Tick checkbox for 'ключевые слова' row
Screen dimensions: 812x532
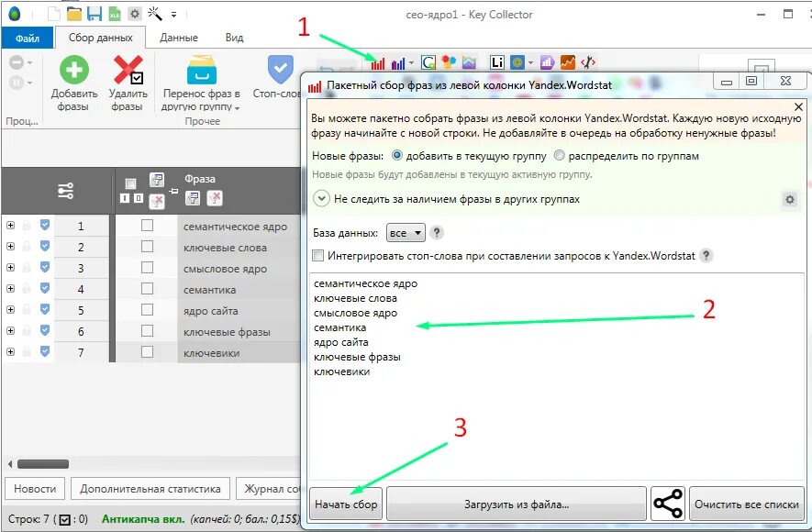pos(147,247)
